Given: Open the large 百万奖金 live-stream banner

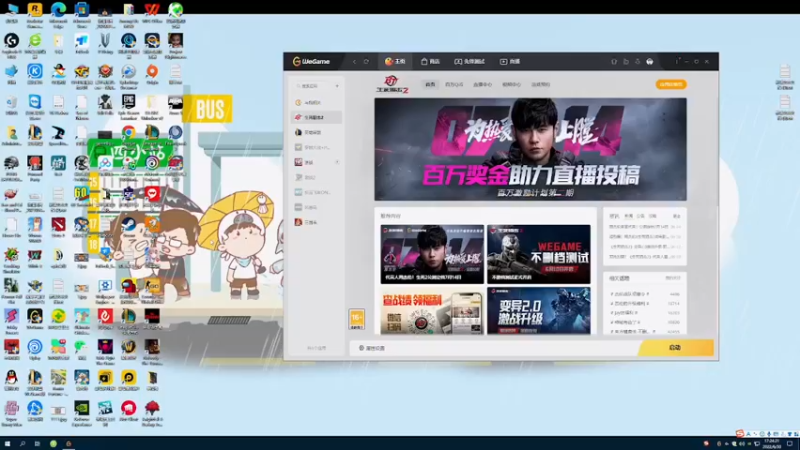Looking at the screenshot, I should tap(530, 149).
